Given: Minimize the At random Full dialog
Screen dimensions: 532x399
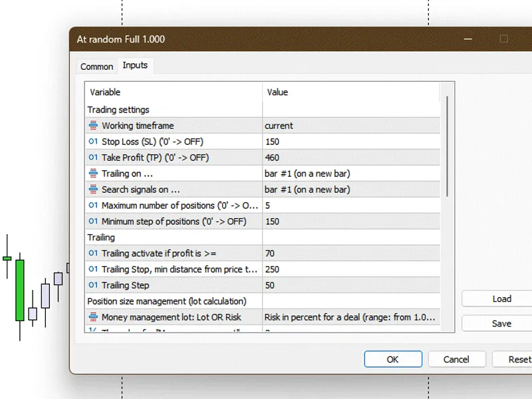Looking at the screenshot, I should (468, 39).
